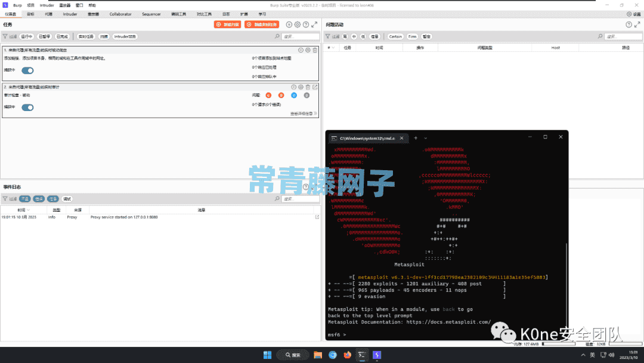
Task: Open the gear settings for task 2 live audit
Action: point(301,87)
